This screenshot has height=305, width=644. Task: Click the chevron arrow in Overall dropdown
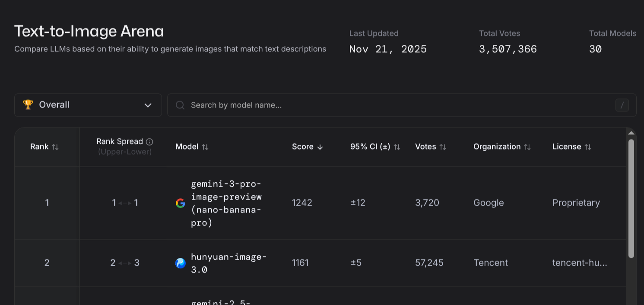click(x=148, y=105)
